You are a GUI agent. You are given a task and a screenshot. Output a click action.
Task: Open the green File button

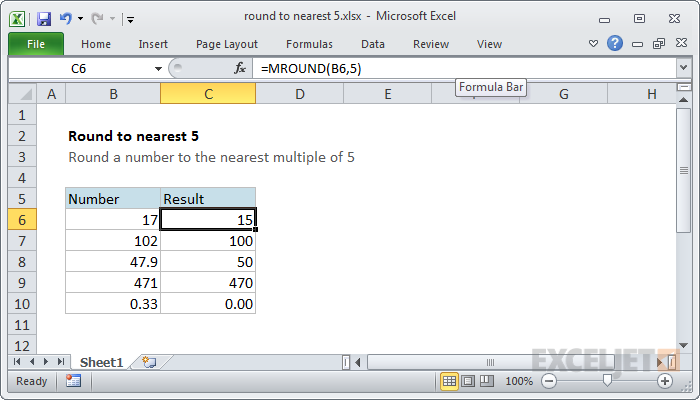(x=36, y=44)
